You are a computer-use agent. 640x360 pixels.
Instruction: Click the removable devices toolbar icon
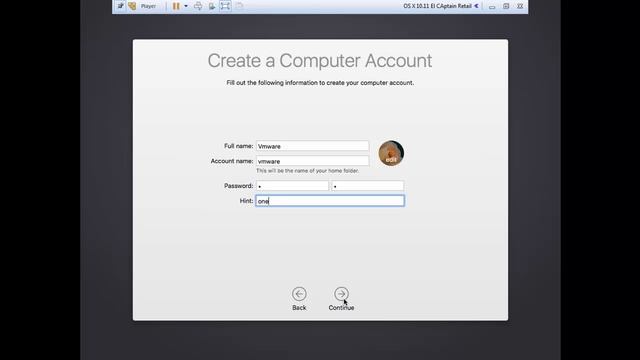click(212, 6)
